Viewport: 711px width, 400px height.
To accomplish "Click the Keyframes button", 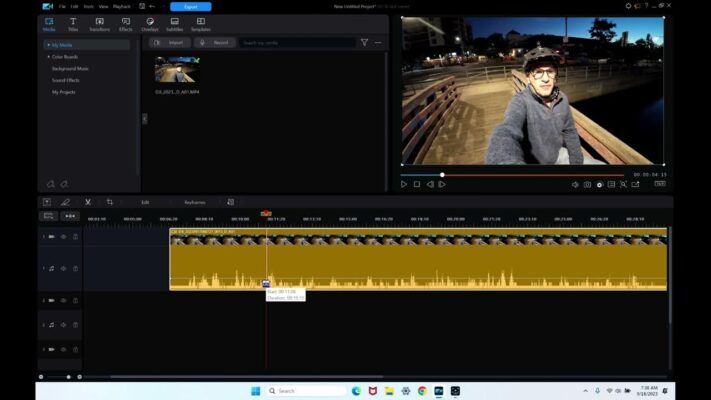I will click(x=195, y=202).
